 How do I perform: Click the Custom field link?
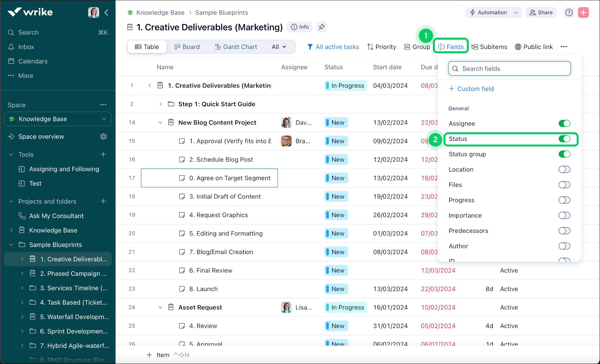(471, 89)
